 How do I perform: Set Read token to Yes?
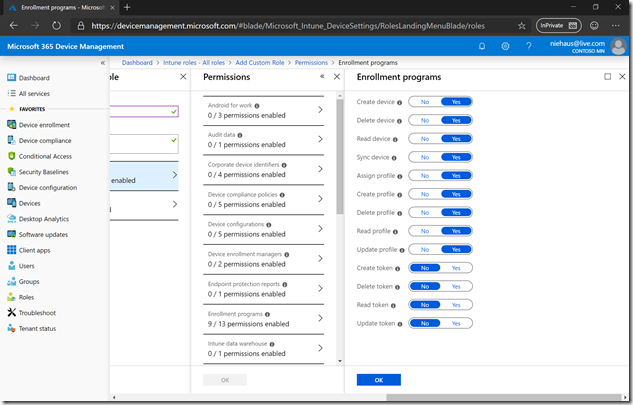click(456, 305)
